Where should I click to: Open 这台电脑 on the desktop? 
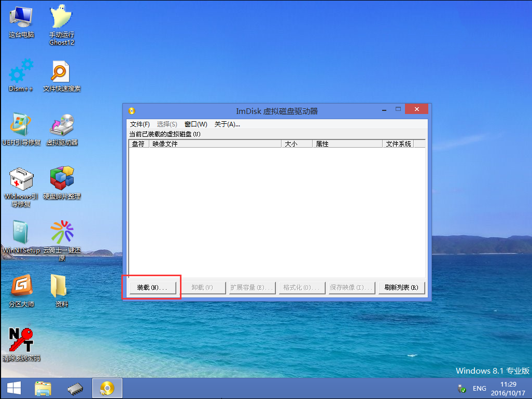[20, 16]
